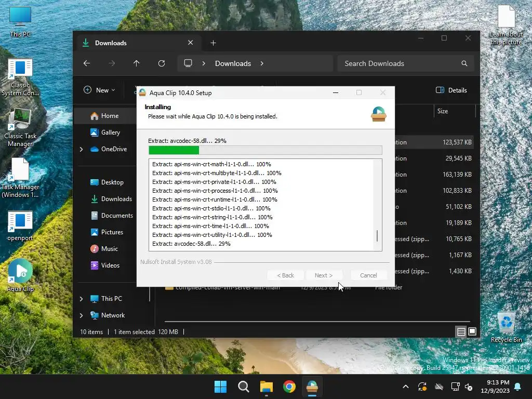Select the 163,139 KB file row
This screenshot has width=532, height=399.
pyautogui.click(x=434, y=175)
